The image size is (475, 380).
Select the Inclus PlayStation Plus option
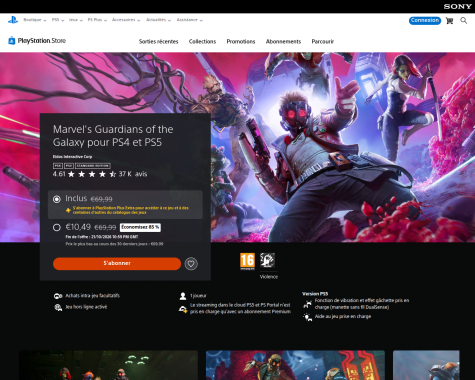click(57, 199)
